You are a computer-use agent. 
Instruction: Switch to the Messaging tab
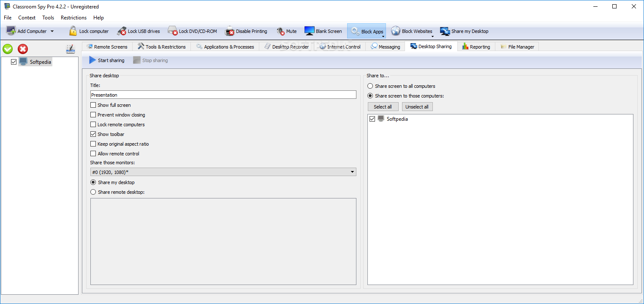[385, 47]
